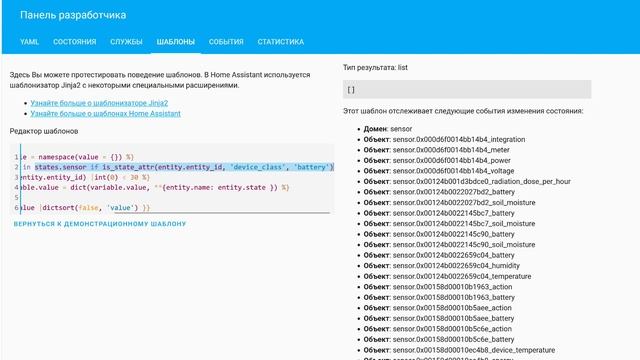Click the 'Домен: sensor' list entry

tap(388, 129)
